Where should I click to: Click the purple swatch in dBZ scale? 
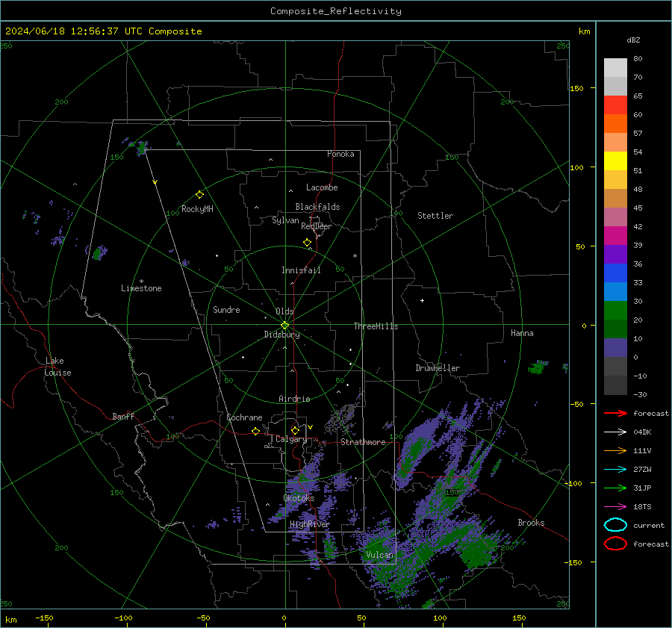click(x=615, y=254)
